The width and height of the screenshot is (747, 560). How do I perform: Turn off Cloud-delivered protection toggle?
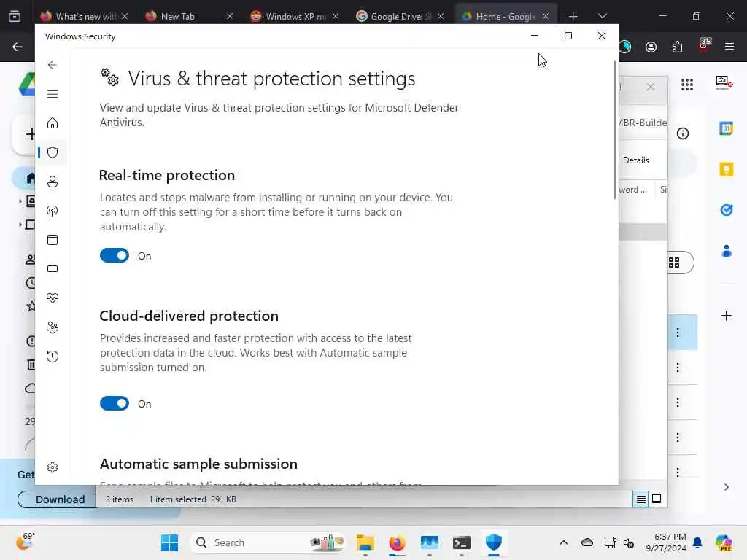click(115, 403)
